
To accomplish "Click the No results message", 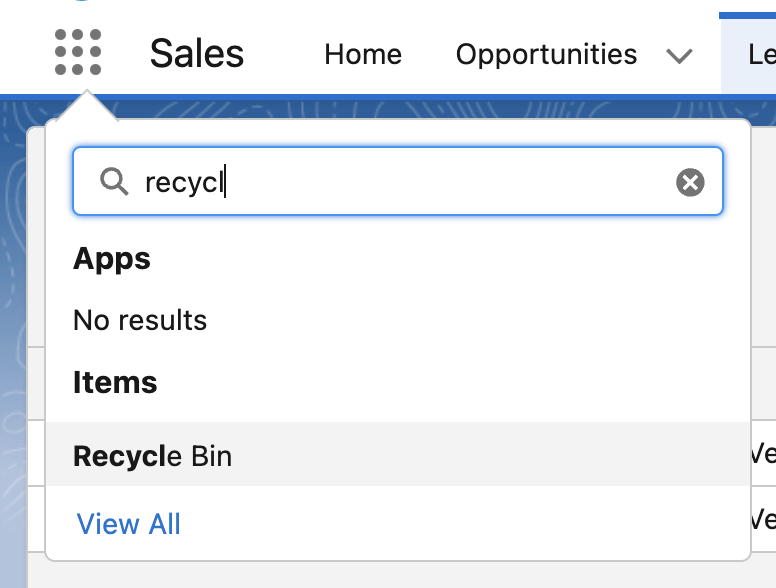I will click(140, 320).
